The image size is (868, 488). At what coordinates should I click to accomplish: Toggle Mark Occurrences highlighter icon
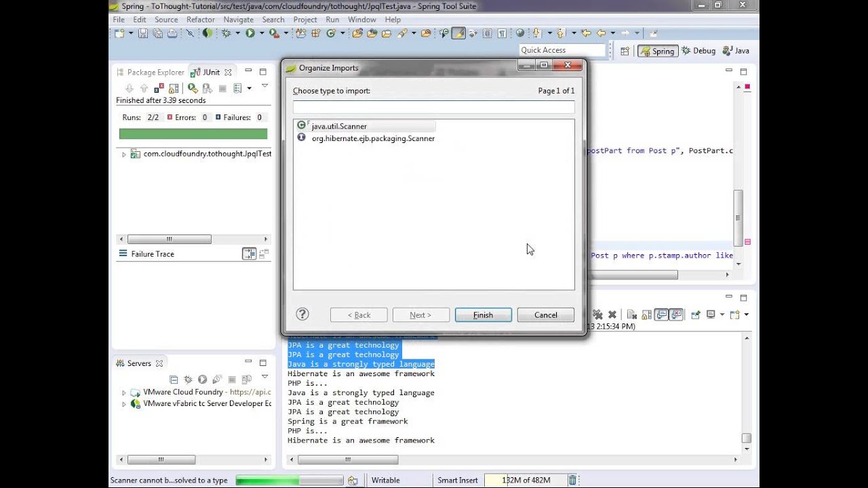point(459,33)
